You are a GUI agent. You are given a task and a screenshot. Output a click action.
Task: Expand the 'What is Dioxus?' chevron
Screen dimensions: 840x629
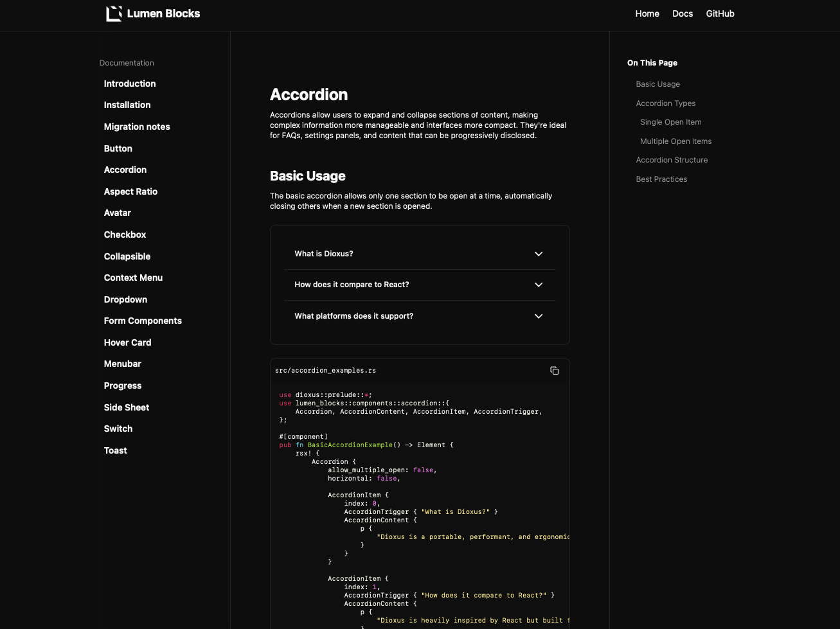[539, 254]
